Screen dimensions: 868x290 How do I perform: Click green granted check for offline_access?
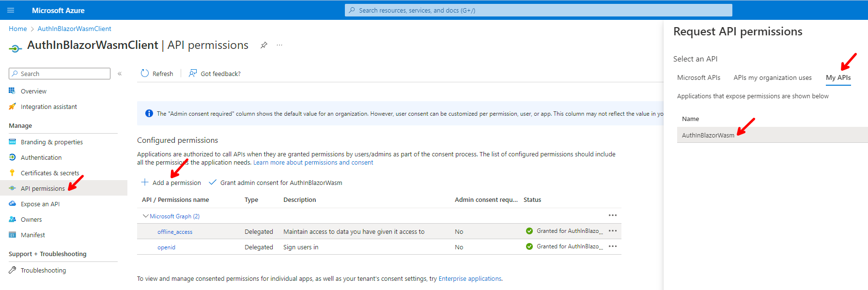pyautogui.click(x=529, y=231)
